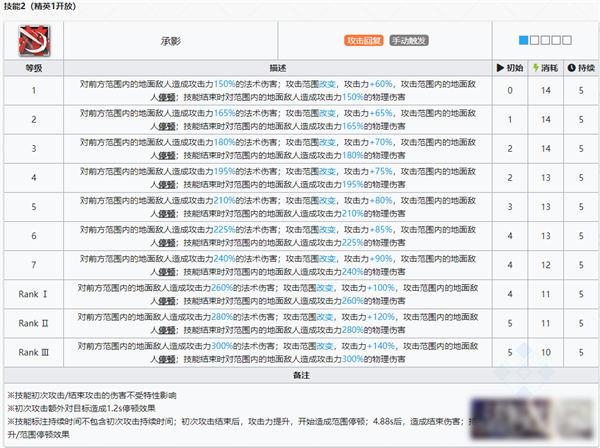Click the 手动触发 gray tag
The width and height of the screenshot is (600, 448).
[x=409, y=41]
